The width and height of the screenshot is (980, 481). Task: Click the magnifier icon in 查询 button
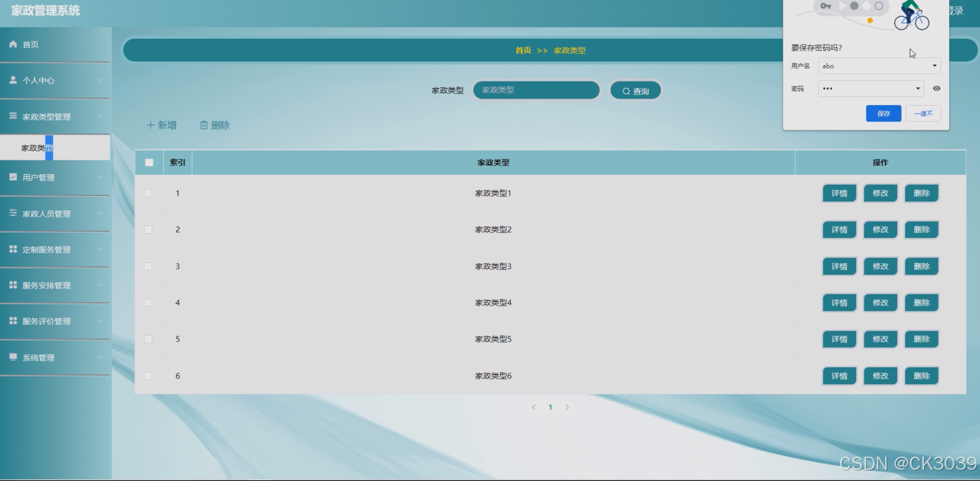(626, 91)
